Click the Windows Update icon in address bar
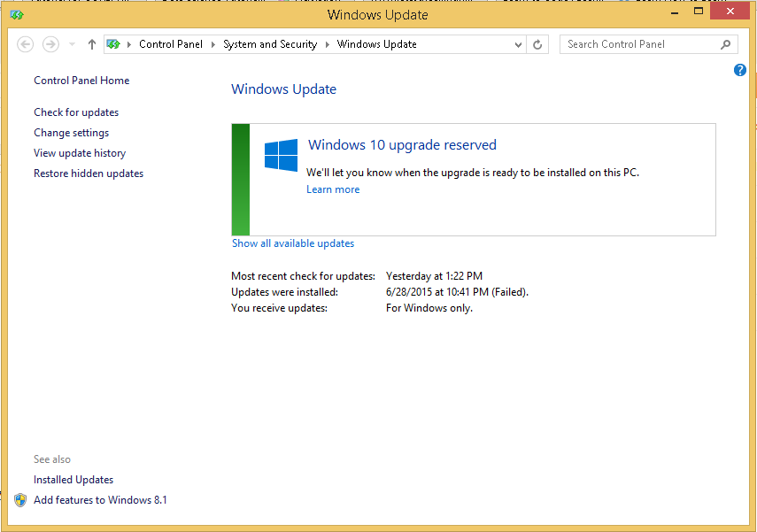This screenshot has width=757, height=532. point(113,44)
